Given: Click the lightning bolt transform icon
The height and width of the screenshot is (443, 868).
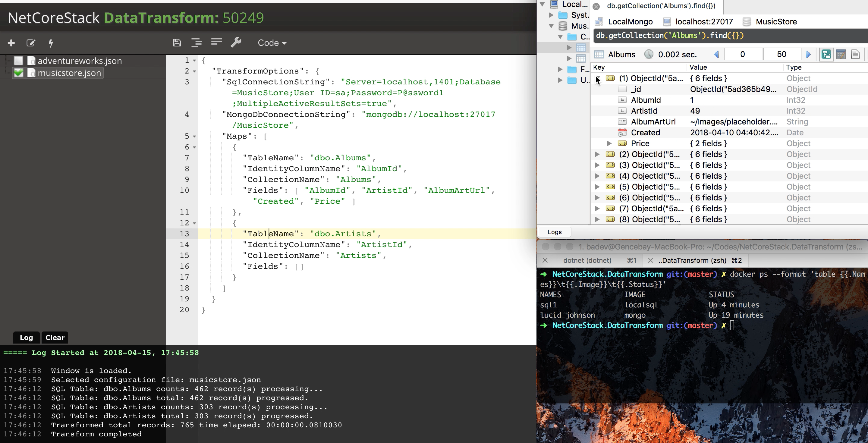Looking at the screenshot, I should 51,43.
